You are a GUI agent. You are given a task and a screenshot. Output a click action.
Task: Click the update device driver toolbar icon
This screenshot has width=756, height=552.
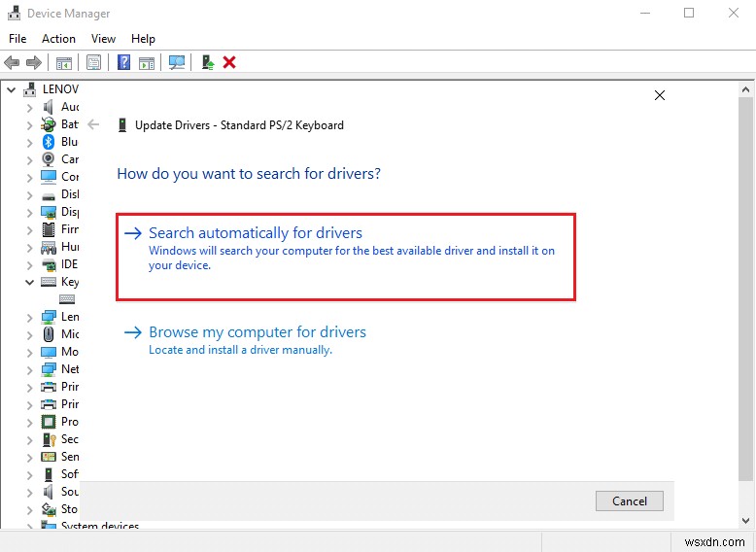(x=207, y=62)
